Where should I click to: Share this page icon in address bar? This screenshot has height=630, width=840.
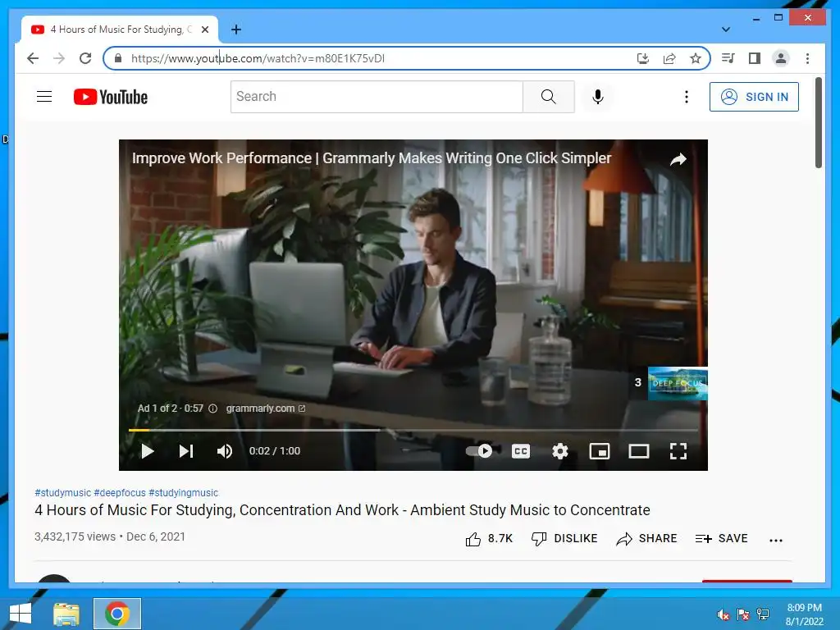pos(669,58)
